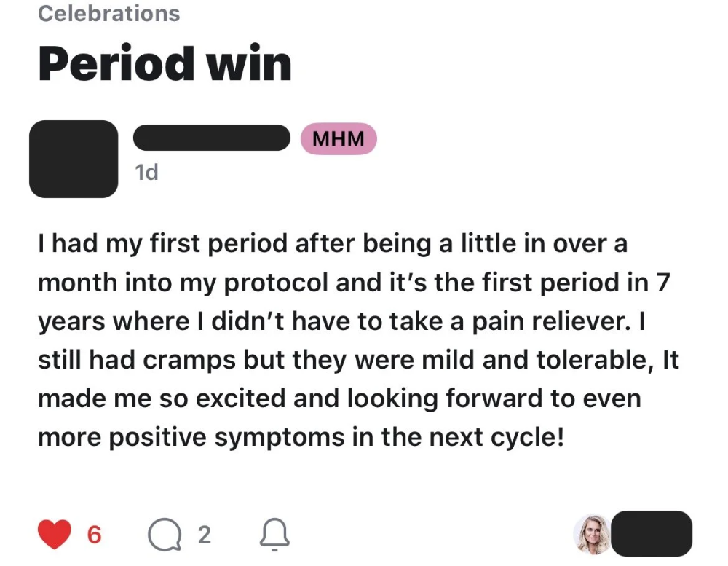Click the '1d' post timestamp
The height and width of the screenshot is (566, 728).
146,173
